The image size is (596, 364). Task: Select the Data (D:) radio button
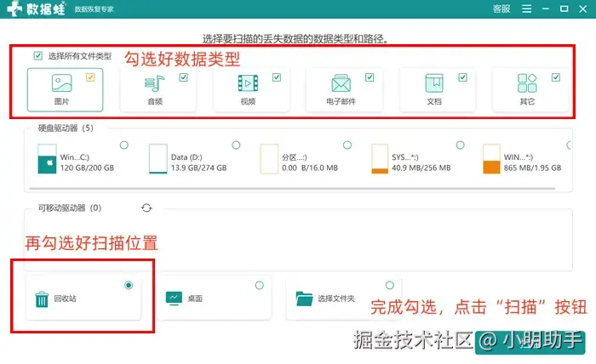(x=236, y=145)
